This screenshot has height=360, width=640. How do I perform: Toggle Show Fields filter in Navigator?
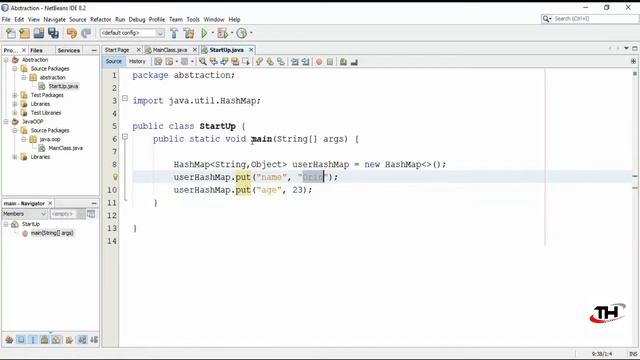tap(21, 340)
